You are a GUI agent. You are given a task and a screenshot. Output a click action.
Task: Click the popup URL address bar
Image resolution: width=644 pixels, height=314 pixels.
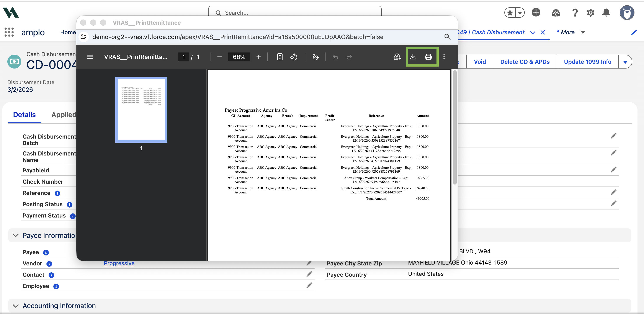[238, 37]
